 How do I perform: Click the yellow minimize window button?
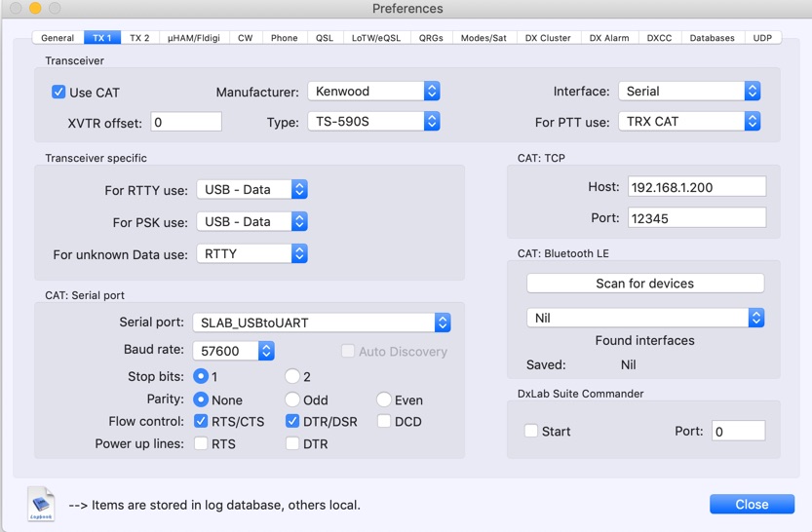tap(35, 9)
